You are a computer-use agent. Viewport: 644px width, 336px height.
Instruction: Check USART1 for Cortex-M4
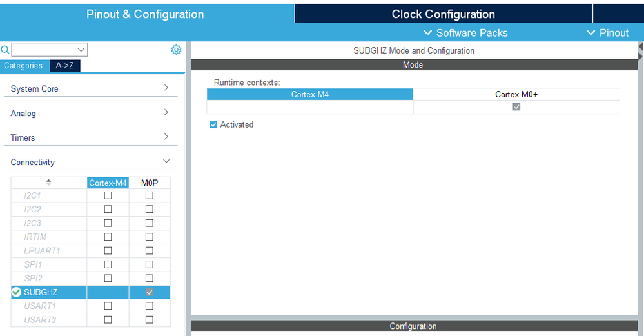click(x=108, y=306)
